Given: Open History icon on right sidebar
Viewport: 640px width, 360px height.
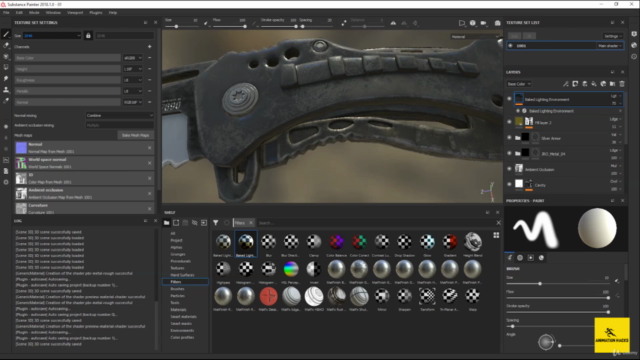Looking at the screenshot, I should [634, 56].
